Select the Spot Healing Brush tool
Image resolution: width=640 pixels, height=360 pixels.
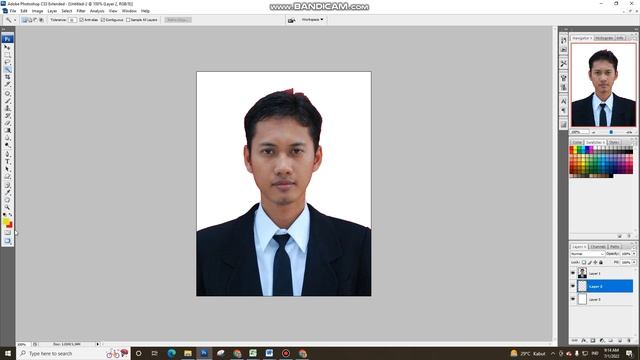point(7,93)
